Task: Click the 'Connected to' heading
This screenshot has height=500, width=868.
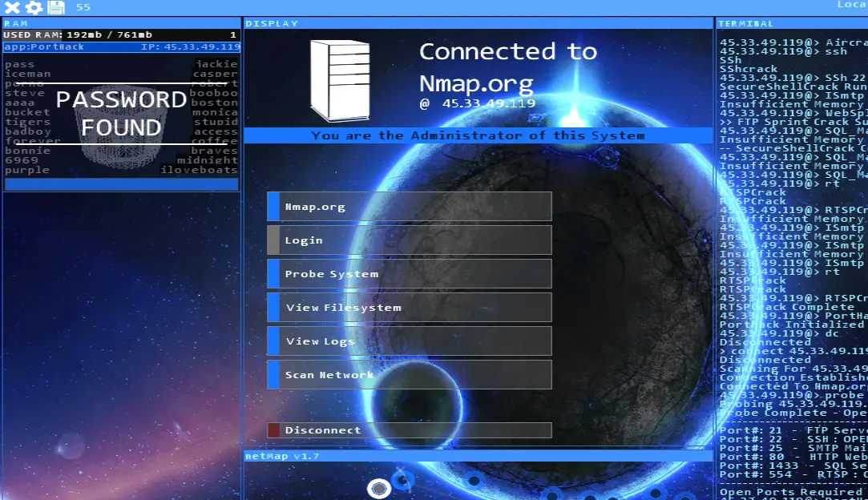Action: click(508, 51)
